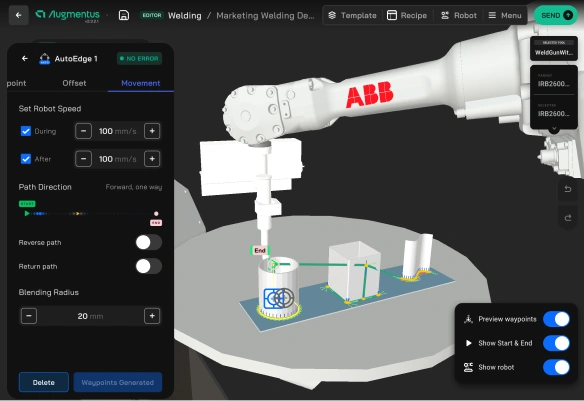This screenshot has height=401, width=584.
Task: Click the Preview waypoints icon
Action: [468, 319]
